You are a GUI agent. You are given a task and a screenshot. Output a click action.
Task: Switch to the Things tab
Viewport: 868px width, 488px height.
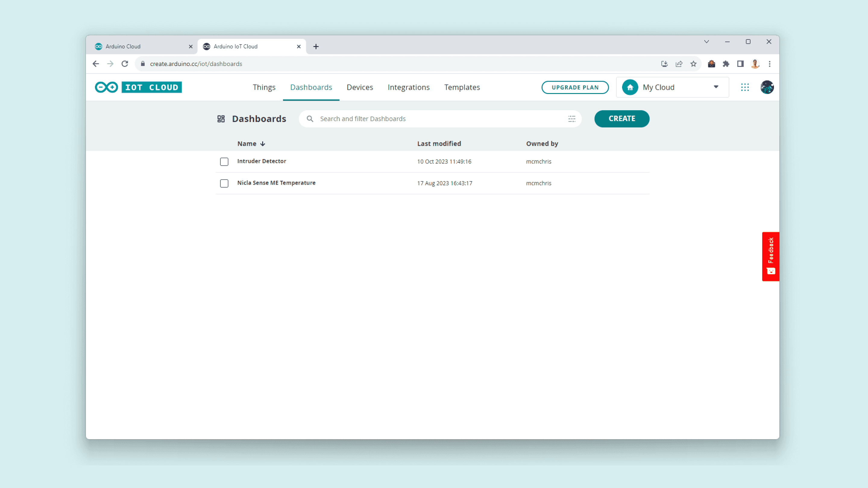tap(264, 87)
